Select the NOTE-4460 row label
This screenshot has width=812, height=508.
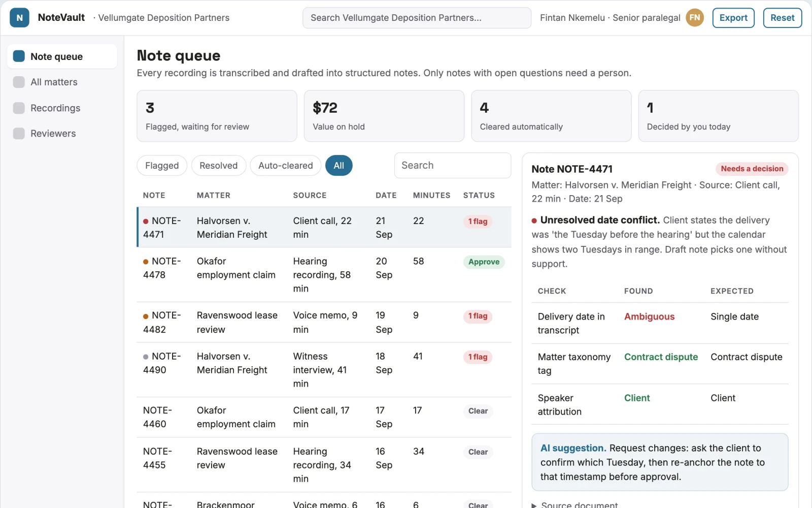(158, 417)
